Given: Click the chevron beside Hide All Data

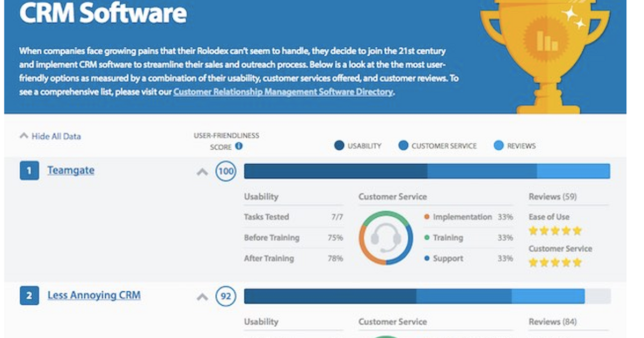Looking at the screenshot, I should [23, 136].
